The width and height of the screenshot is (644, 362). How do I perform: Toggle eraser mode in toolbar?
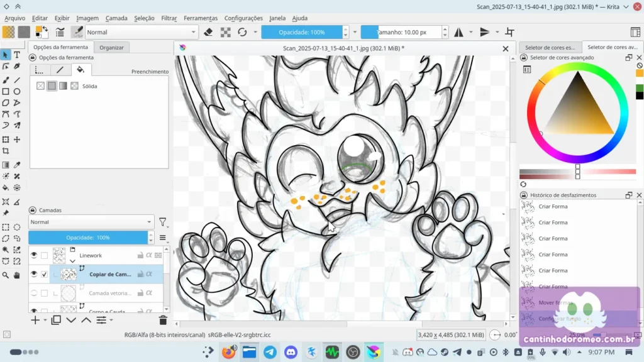point(208,32)
